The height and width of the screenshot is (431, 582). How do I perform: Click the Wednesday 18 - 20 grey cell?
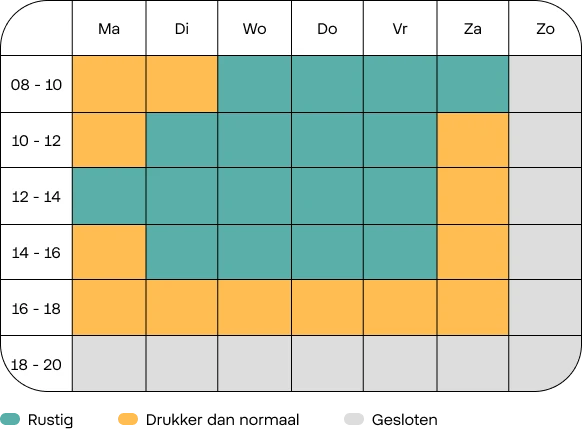tap(255, 363)
